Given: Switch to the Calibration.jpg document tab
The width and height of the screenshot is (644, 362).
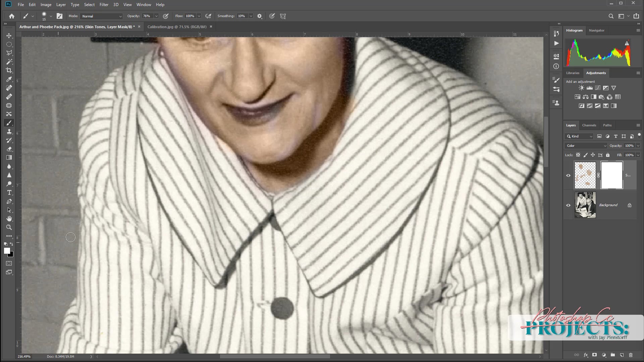Looking at the screenshot, I should coord(177,26).
